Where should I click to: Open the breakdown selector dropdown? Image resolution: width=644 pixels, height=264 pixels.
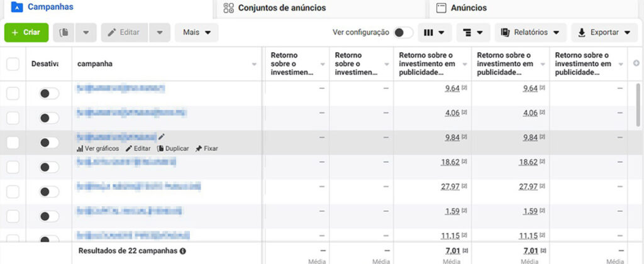point(474,33)
